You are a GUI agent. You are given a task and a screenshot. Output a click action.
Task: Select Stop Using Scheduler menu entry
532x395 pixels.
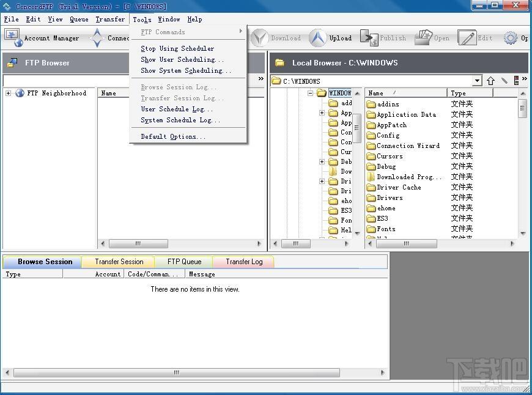click(x=177, y=48)
